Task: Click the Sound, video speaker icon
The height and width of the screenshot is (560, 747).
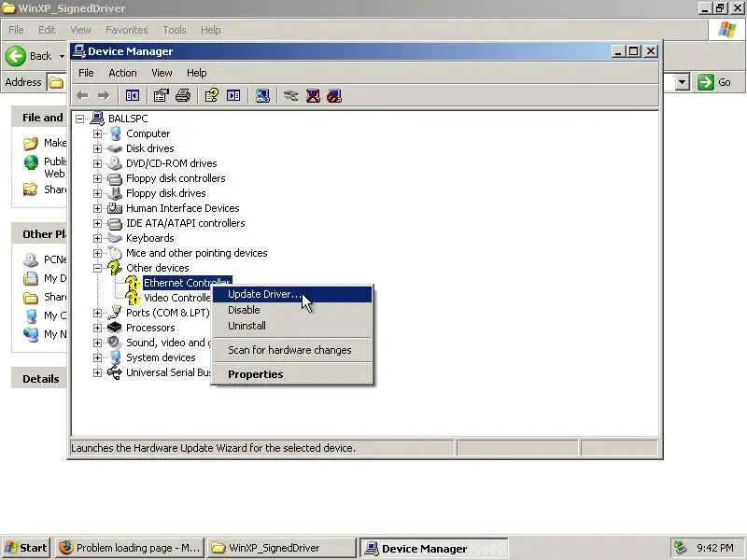Action: [115, 343]
